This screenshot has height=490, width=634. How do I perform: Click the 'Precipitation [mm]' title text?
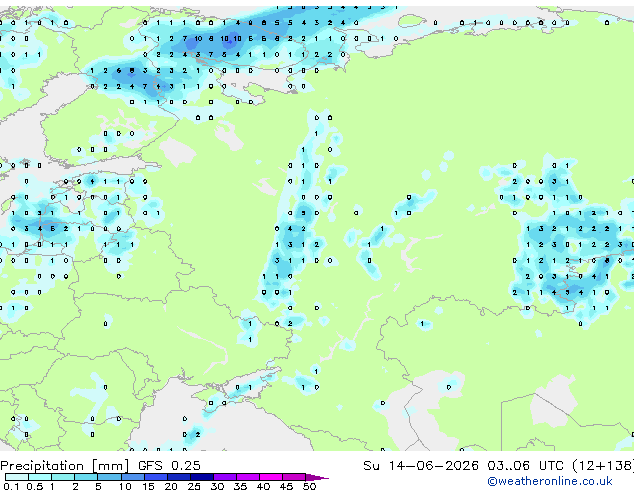[x=65, y=466]
